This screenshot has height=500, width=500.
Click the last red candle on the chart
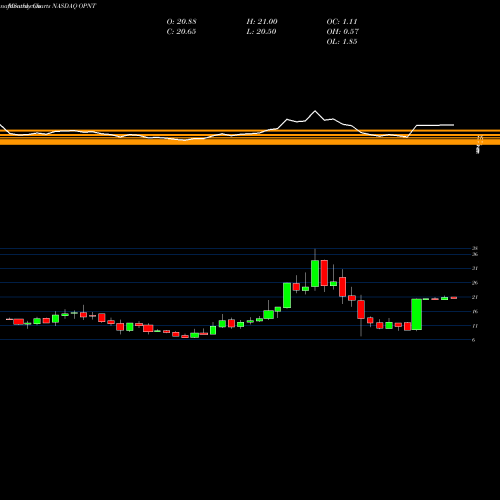(454, 298)
